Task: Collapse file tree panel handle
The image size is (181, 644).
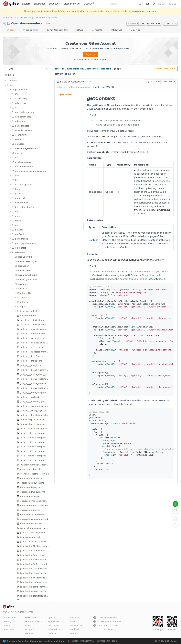Action: click(x=84, y=227)
